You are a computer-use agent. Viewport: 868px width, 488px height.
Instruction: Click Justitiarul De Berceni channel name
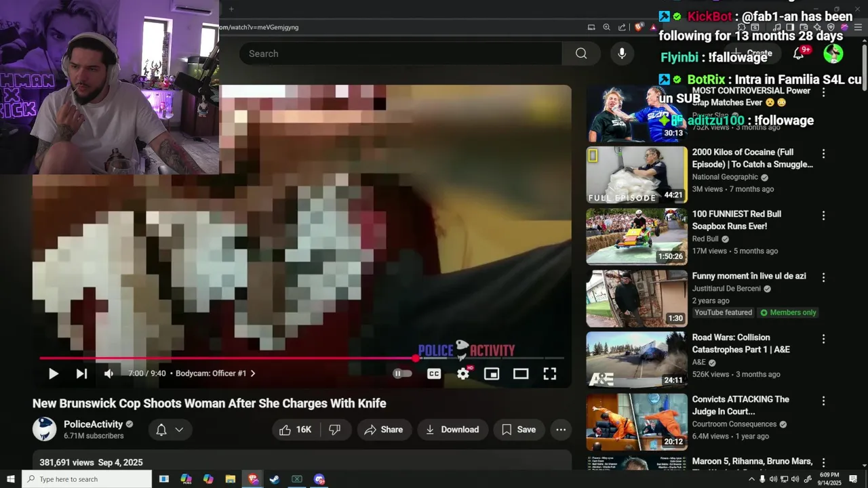pos(726,289)
